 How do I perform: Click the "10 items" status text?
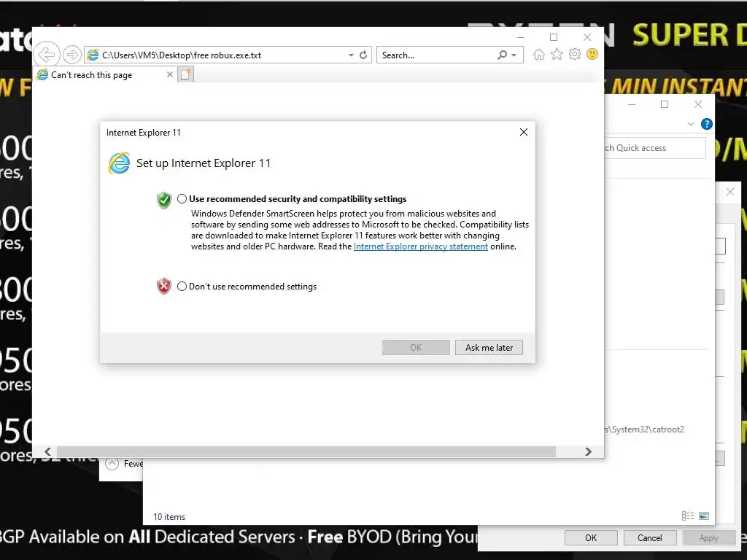tap(169, 517)
